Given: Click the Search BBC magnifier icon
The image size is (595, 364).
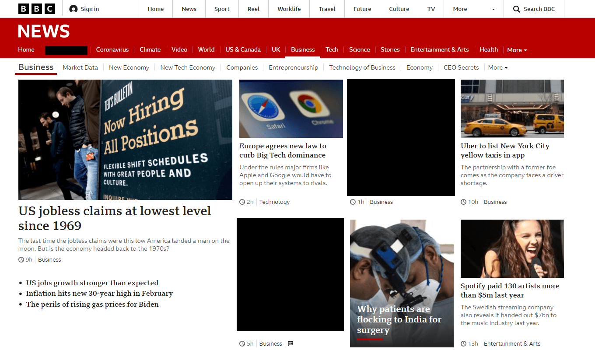Looking at the screenshot, I should point(517,9).
